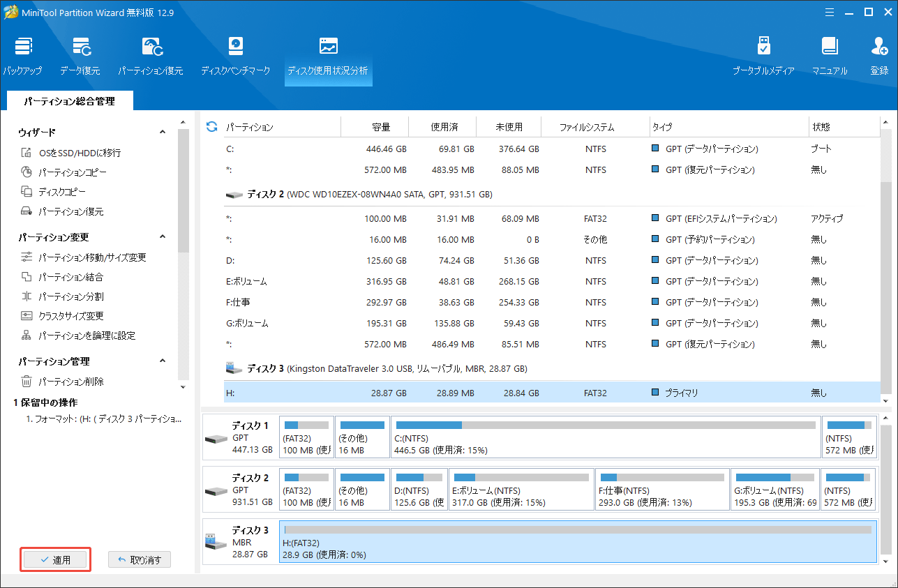Sort by ファイルシステム column header
898x588 pixels.
(595, 127)
